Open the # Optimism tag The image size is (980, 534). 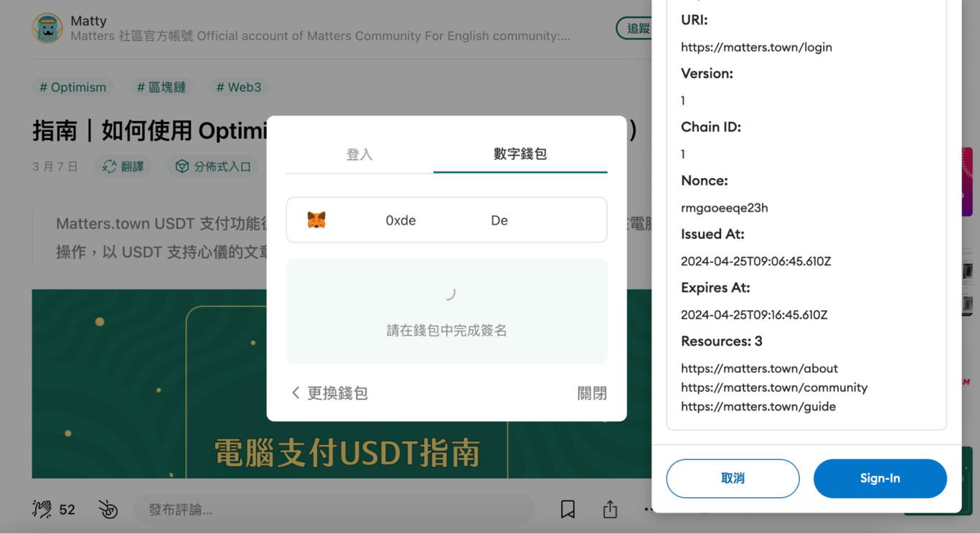click(73, 87)
